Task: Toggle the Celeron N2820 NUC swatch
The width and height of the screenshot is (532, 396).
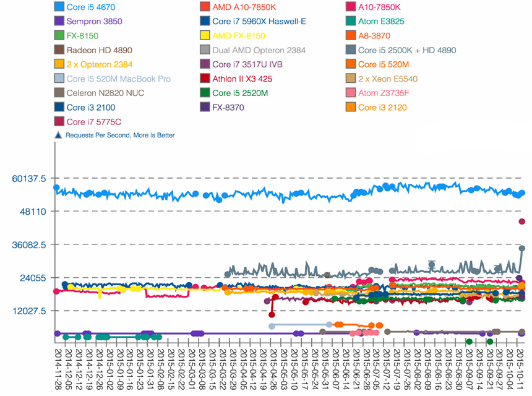Action: pyautogui.click(x=59, y=93)
